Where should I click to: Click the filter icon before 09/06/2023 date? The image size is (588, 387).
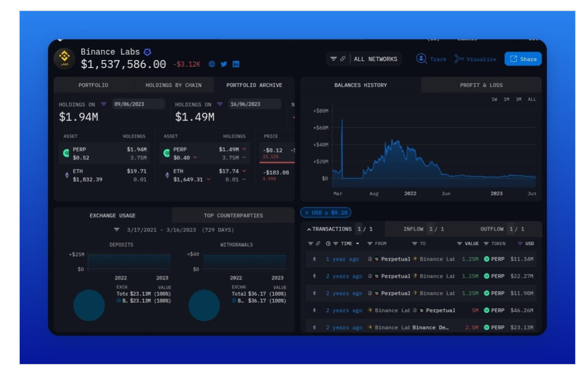pyautogui.click(x=103, y=104)
